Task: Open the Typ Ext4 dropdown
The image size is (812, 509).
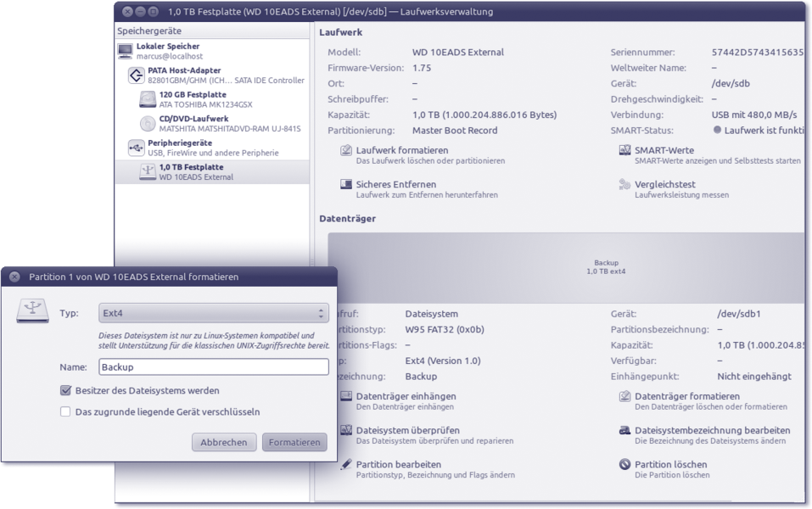Action: [213, 313]
